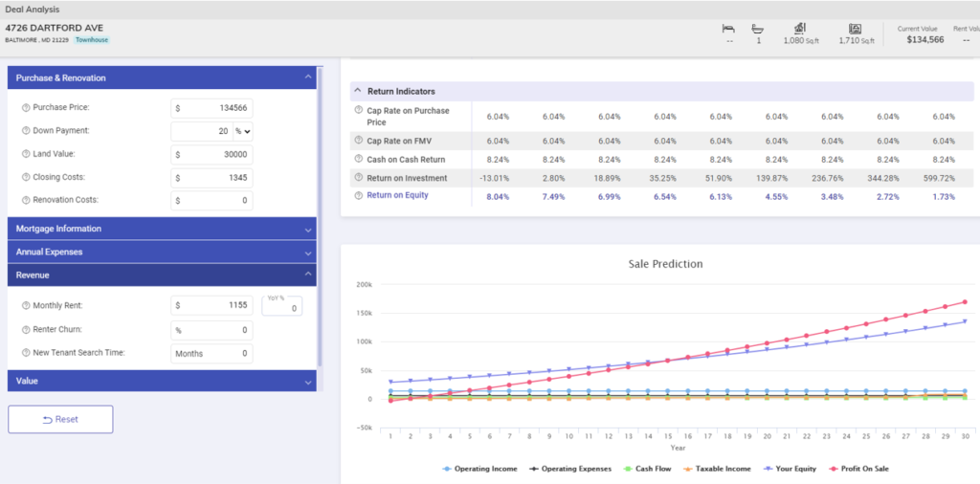
Task: Click the Townhouse property type tag
Action: point(92,40)
